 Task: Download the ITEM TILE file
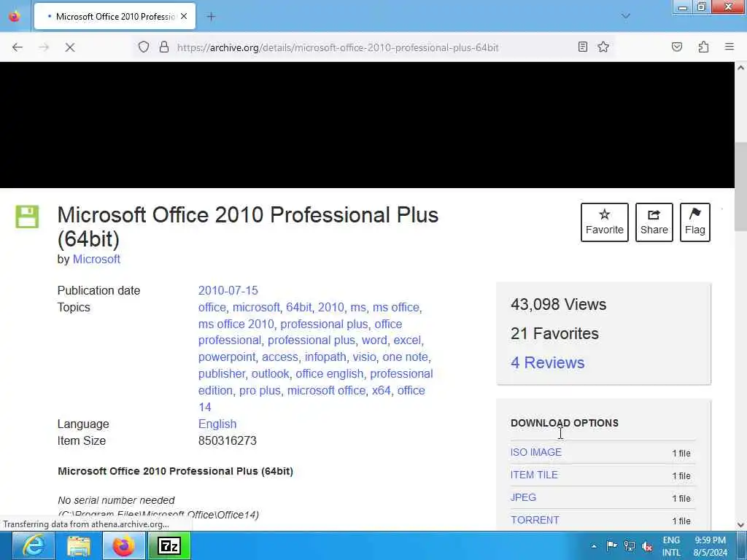click(534, 475)
